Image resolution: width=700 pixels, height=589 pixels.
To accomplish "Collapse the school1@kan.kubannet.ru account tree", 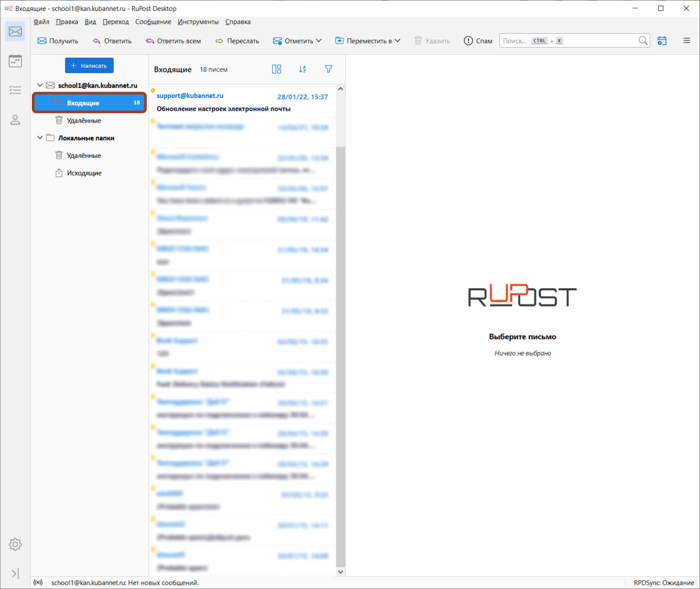I will click(40, 85).
